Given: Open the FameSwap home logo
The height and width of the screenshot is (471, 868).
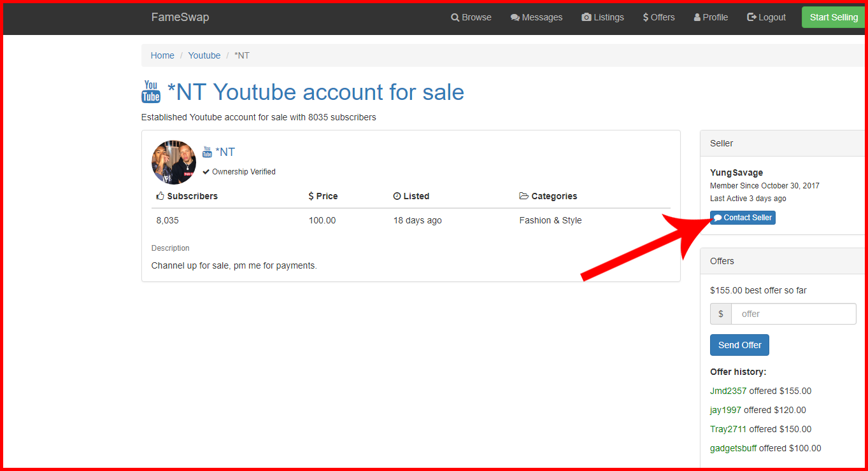Looking at the screenshot, I should tap(180, 17).
